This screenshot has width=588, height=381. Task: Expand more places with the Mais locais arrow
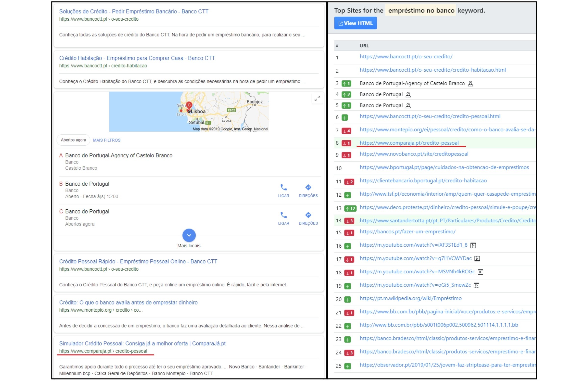(x=189, y=235)
